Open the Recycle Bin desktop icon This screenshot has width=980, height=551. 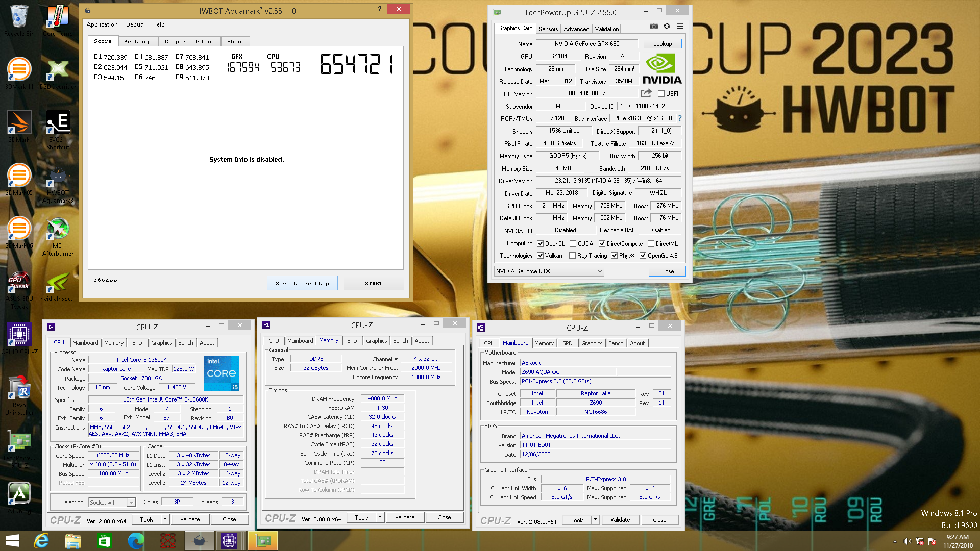[19, 20]
